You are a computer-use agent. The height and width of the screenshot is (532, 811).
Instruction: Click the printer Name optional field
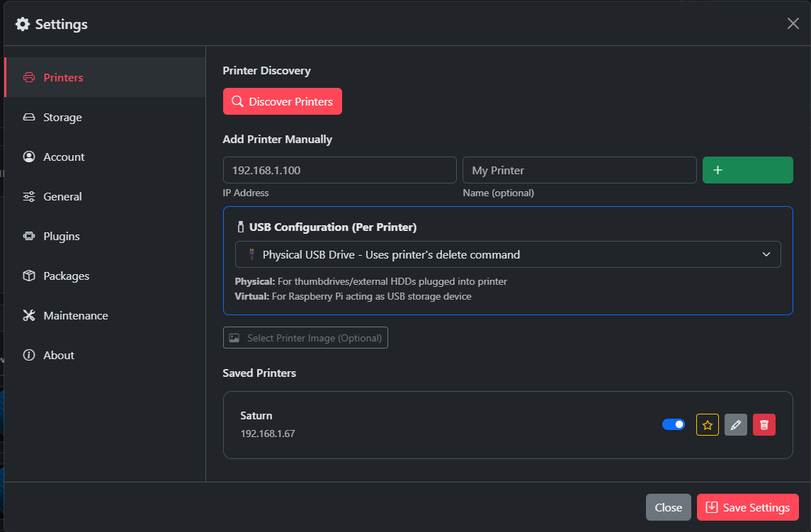point(579,170)
